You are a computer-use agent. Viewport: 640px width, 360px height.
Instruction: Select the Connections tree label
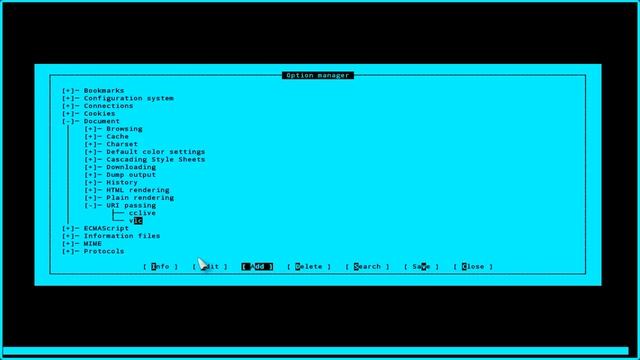pyautogui.click(x=109, y=106)
